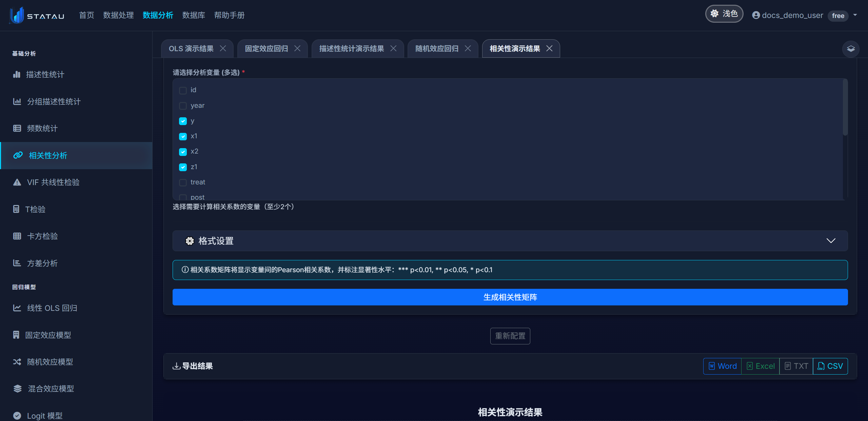The height and width of the screenshot is (421, 868).
Task: Close the 随机效应回归 tab
Action: point(468,48)
